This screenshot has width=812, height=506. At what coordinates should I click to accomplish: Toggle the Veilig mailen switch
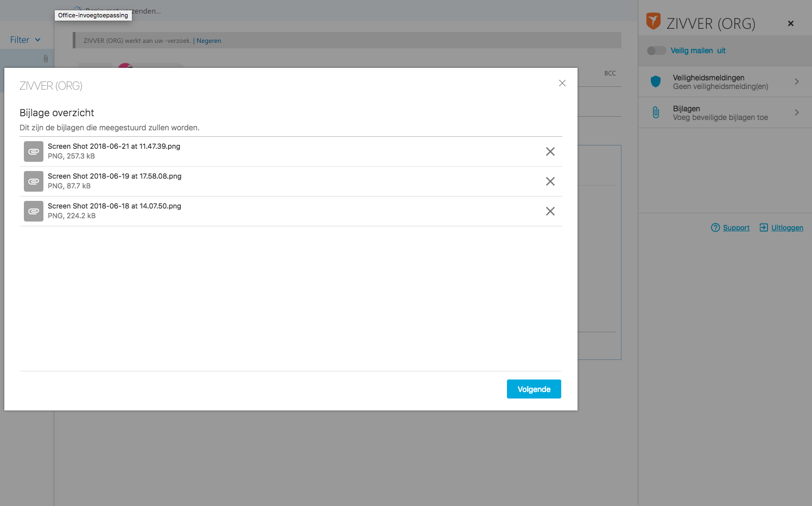(656, 50)
